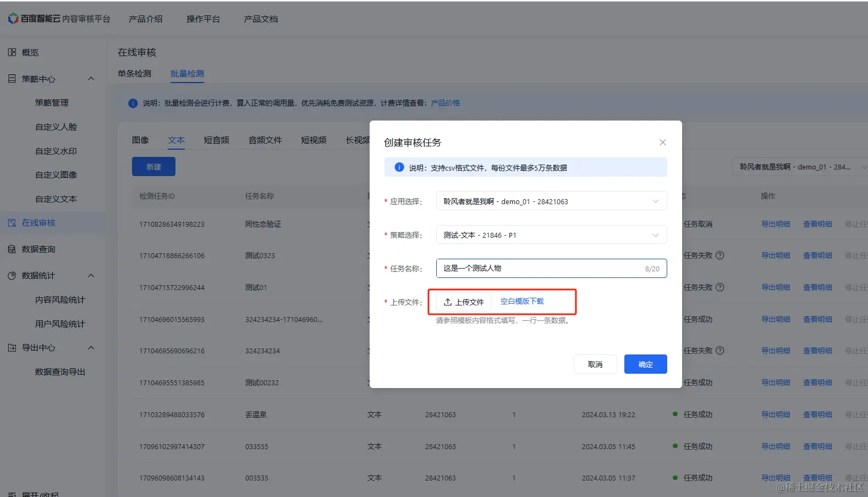Click the 策略中心 sidebar icon
Screen dimensions: 868x497
(x=12, y=79)
